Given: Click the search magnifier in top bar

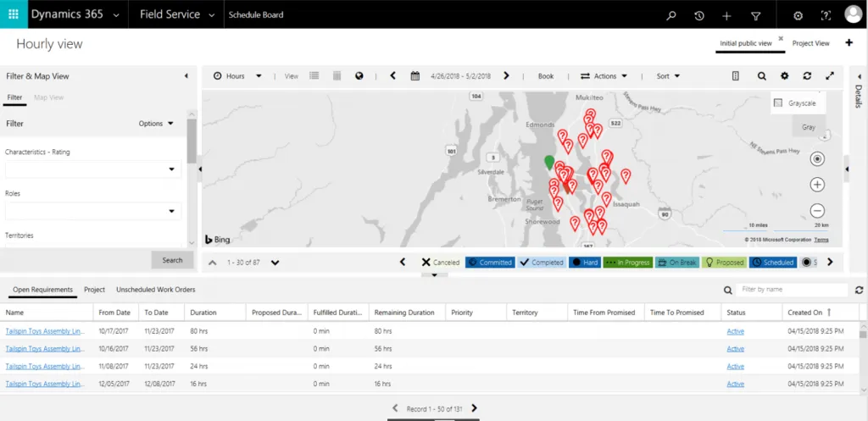Looking at the screenshot, I should tap(671, 15).
